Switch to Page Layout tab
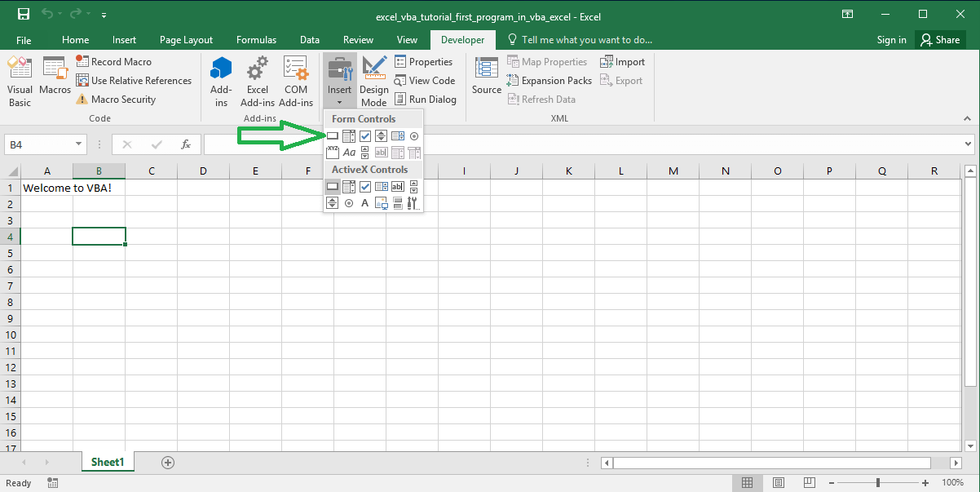The image size is (980, 492). (x=186, y=39)
